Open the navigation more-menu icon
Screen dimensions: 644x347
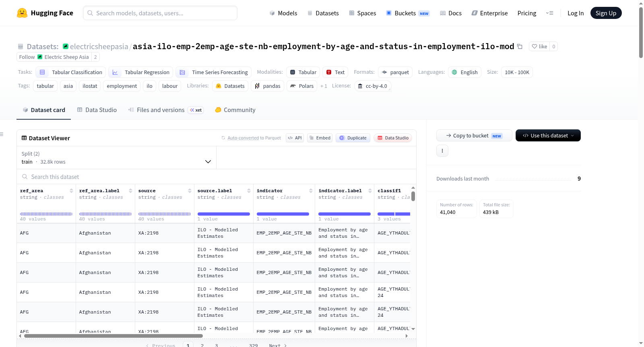click(549, 13)
